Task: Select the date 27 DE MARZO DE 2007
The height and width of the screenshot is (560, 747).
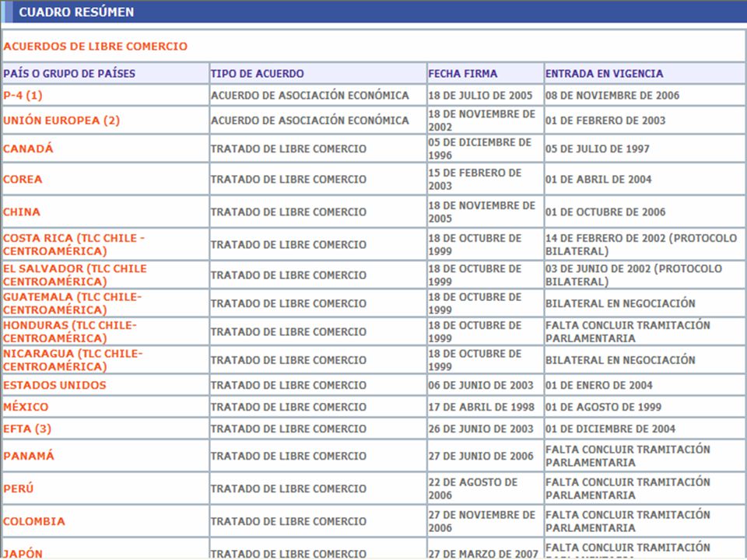Action: pyautogui.click(x=483, y=554)
